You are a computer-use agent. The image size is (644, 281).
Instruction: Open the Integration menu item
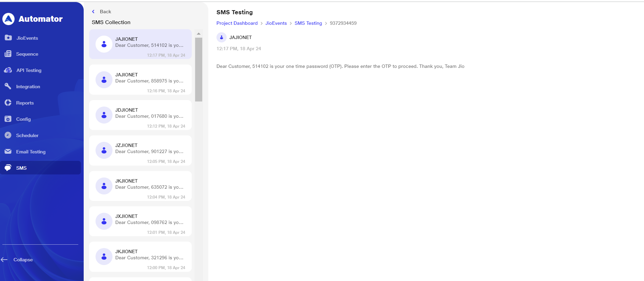pyautogui.click(x=28, y=87)
